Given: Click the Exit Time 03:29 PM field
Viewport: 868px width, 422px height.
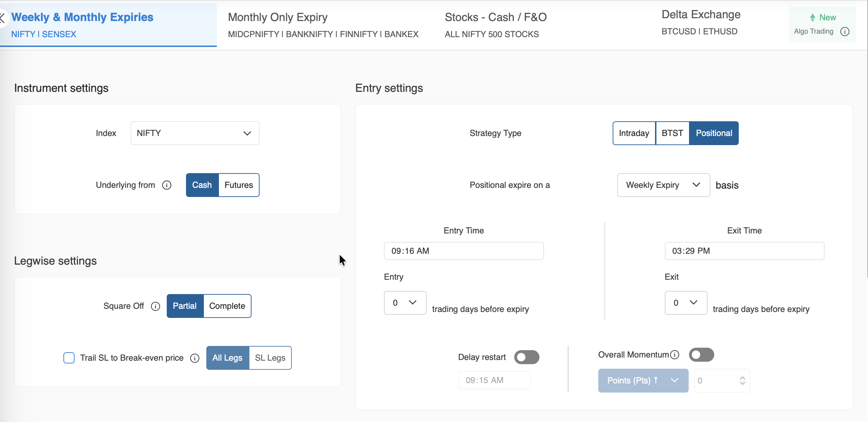Looking at the screenshot, I should pyautogui.click(x=744, y=251).
